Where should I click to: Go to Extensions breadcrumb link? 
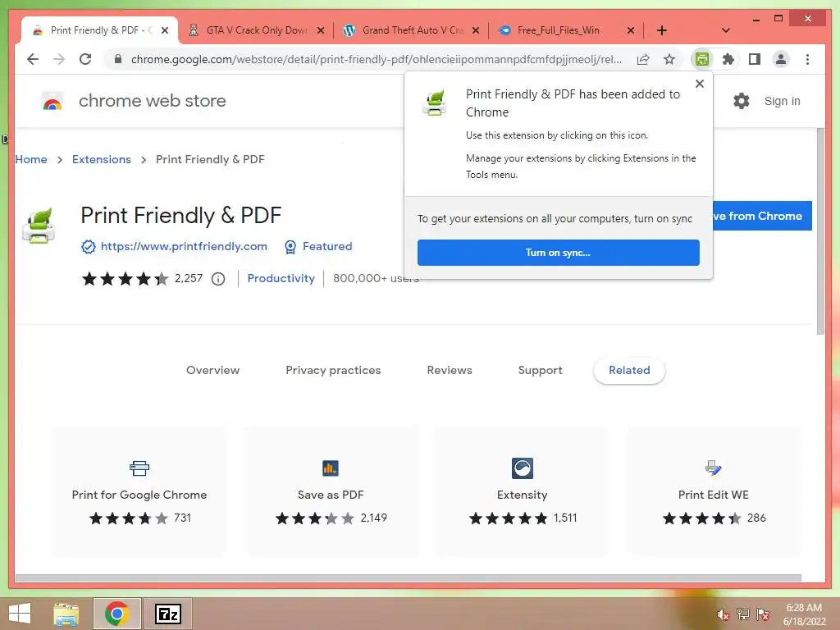101,159
